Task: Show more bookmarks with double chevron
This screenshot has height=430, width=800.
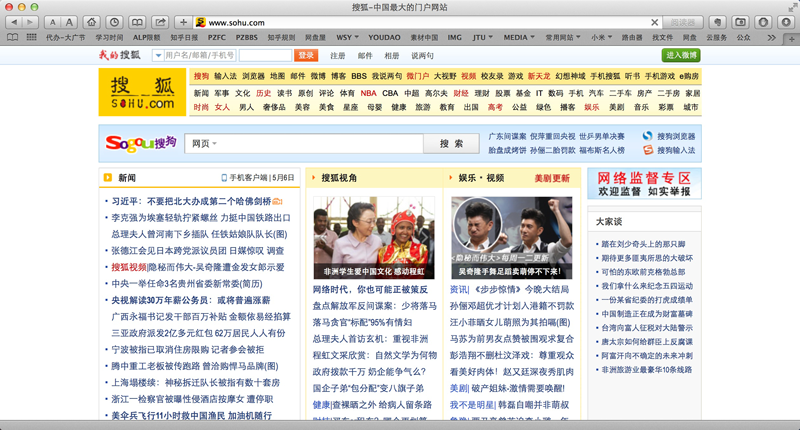Action: (771, 38)
